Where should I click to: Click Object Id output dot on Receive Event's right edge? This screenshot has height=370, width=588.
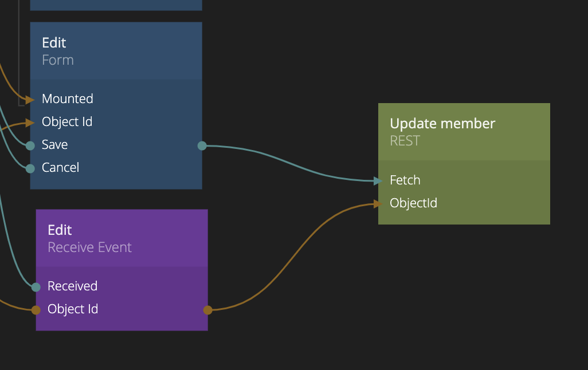[207, 310]
